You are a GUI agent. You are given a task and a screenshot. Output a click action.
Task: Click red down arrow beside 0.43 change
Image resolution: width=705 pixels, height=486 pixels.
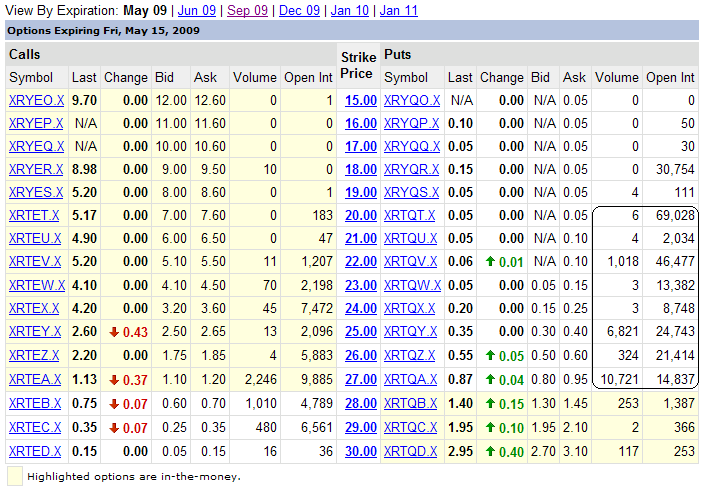(114, 332)
